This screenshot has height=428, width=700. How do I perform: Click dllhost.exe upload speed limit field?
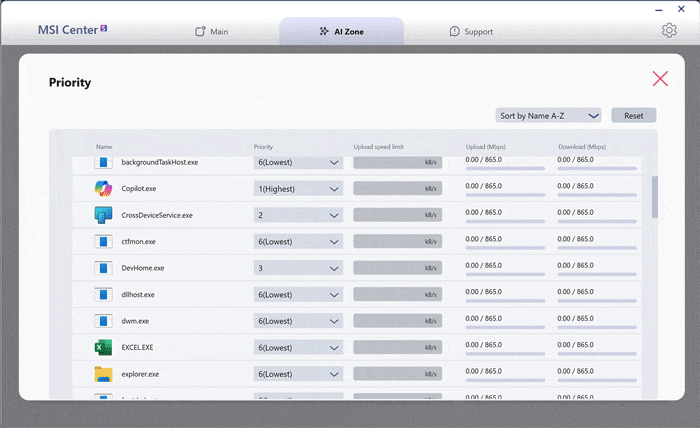pos(397,294)
